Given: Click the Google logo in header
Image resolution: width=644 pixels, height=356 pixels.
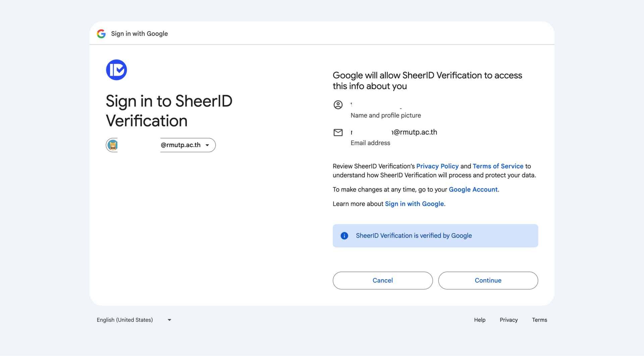Looking at the screenshot, I should (101, 34).
